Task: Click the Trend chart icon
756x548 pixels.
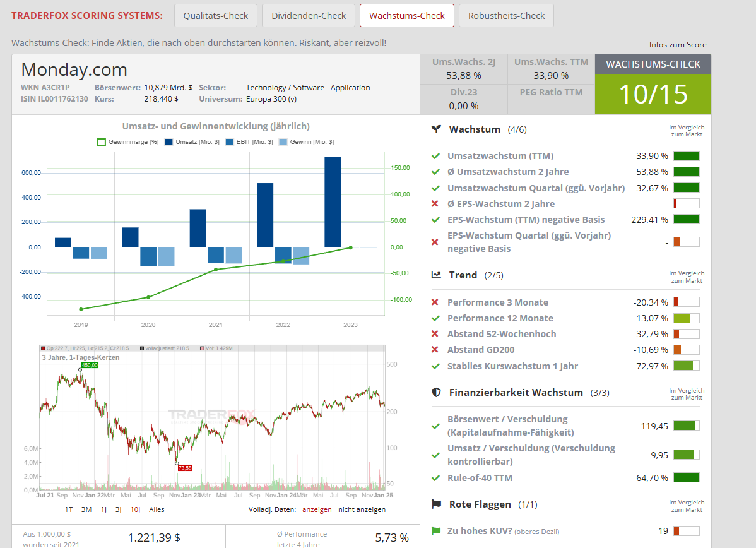Action: coord(436,275)
